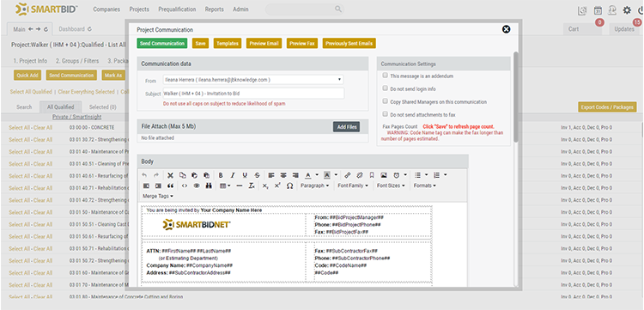This screenshot has height=310, width=644.
Task: Open the settings gear icon in header
Action: pyautogui.click(x=627, y=10)
